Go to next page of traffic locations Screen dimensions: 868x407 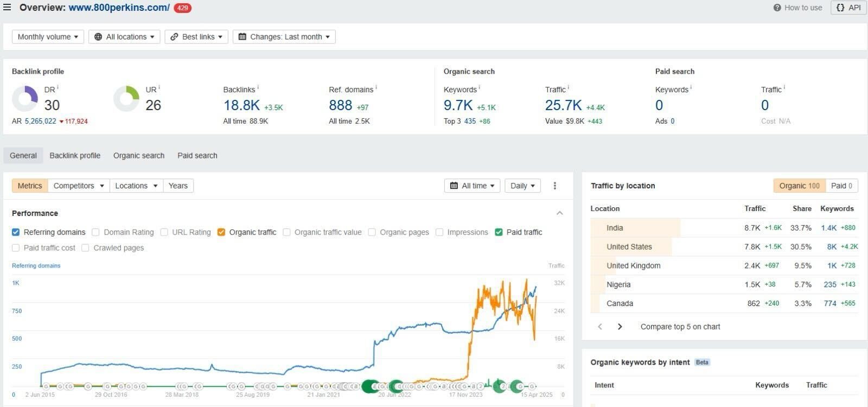620,327
